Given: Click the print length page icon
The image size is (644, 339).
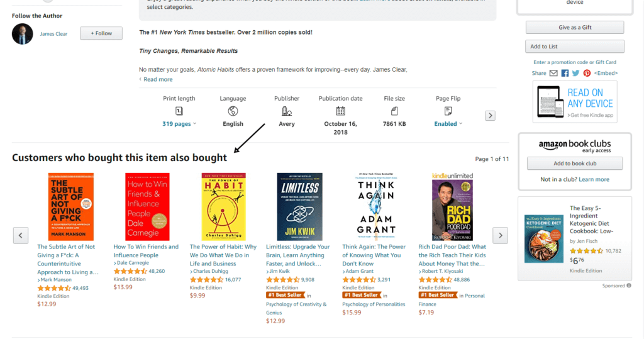Looking at the screenshot, I should click(179, 111).
